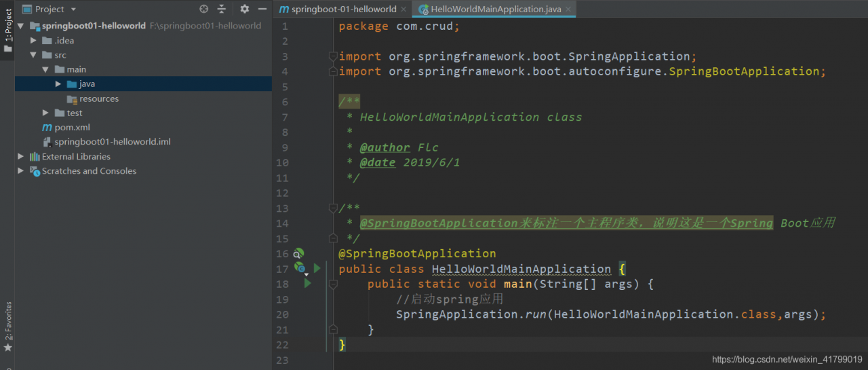The width and height of the screenshot is (868, 370).
Task: Click SpringBootApplication import on line 4
Action: pyautogui.click(x=744, y=71)
